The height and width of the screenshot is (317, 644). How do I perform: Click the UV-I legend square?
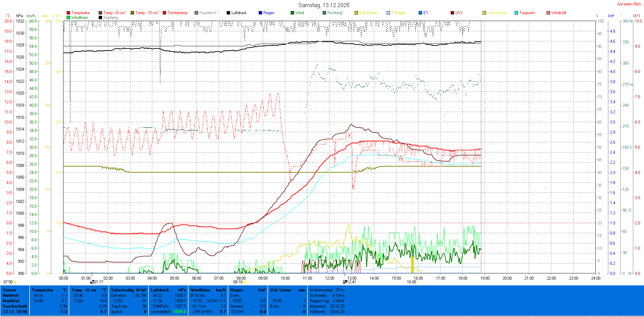(452, 13)
